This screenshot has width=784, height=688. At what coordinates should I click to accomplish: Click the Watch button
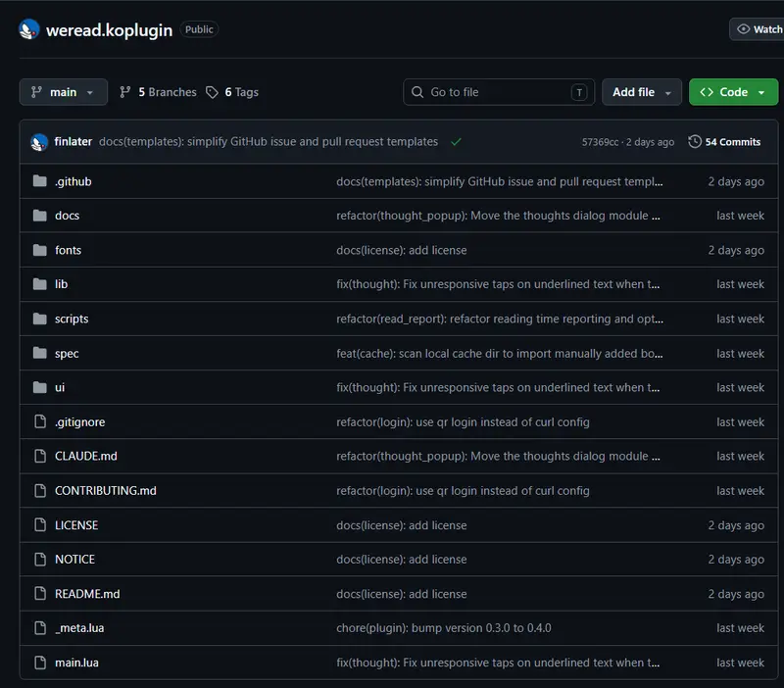pyautogui.click(x=757, y=29)
